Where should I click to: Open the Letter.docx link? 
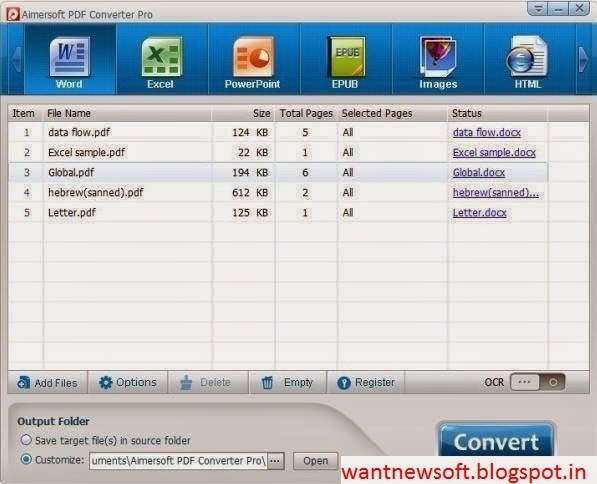pos(479,212)
